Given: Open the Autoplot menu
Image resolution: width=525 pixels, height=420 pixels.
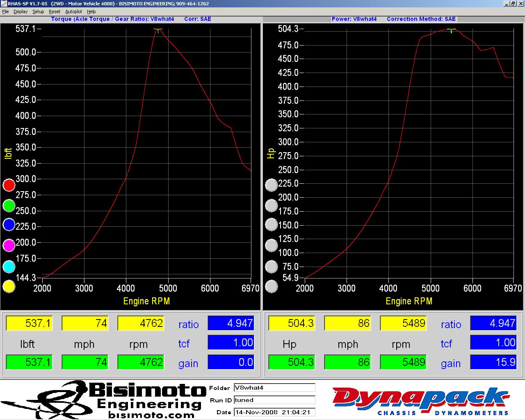Looking at the screenshot, I should pyautogui.click(x=74, y=11).
